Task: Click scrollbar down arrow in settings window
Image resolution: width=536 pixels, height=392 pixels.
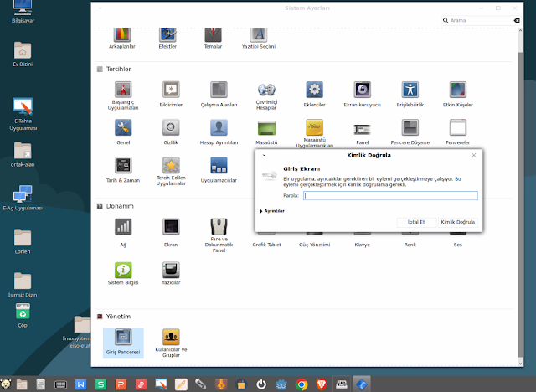Action: point(520,364)
